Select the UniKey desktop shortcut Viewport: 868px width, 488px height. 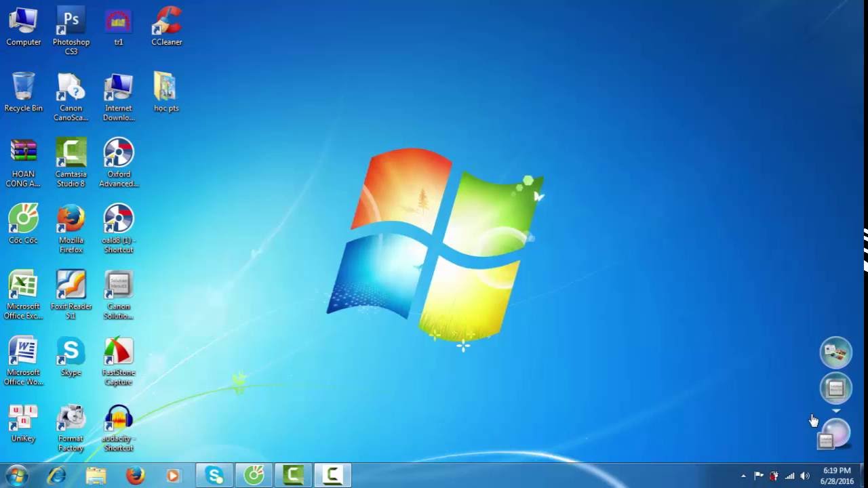tap(24, 423)
